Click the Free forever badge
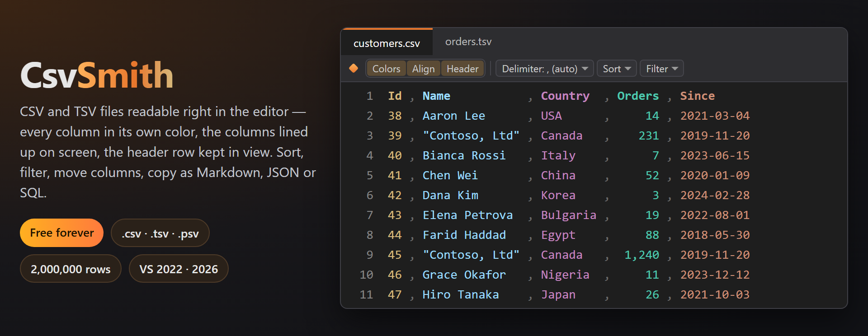The image size is (868, 336). 62,233
